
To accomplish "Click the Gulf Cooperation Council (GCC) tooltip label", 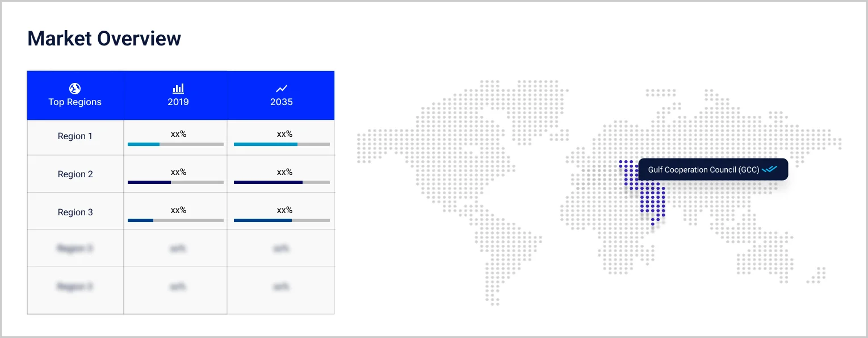I will pyautogui.click(x=703, y=170).
